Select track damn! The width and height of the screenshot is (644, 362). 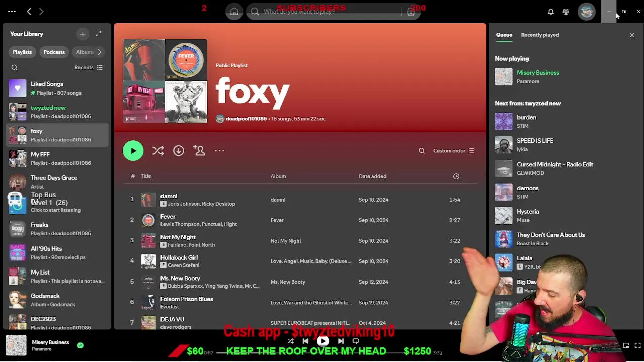[x=300, y=200]
